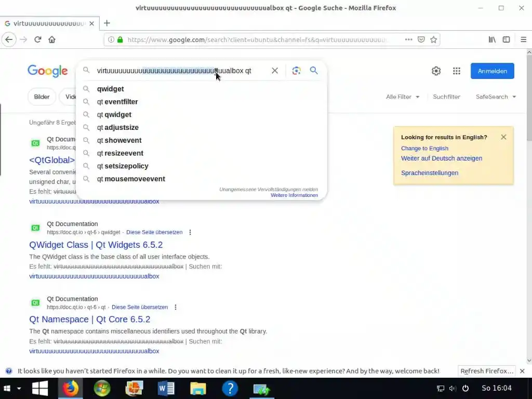
Task: Open the Firefox home page
Action: tap(51, 39)
